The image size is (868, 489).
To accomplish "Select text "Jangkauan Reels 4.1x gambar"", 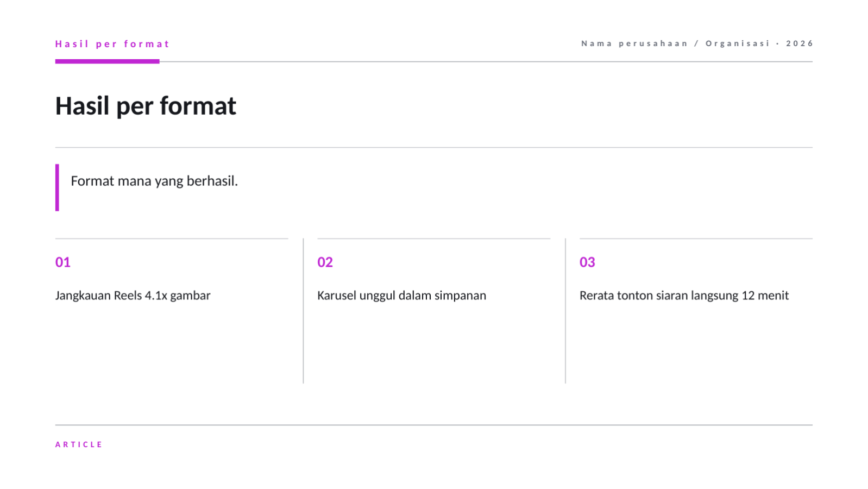I will coord(133,296).
